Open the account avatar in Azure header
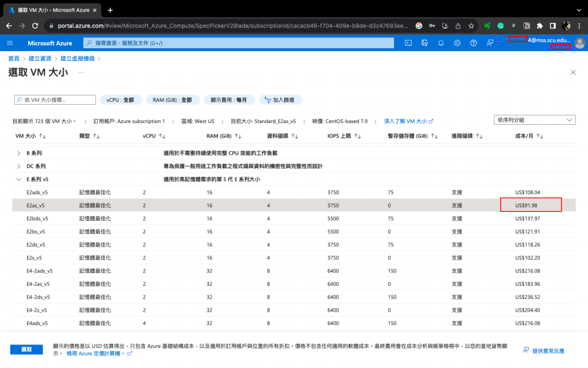The height and width of the screenshot is (368, 588). (x=579, y=43)
